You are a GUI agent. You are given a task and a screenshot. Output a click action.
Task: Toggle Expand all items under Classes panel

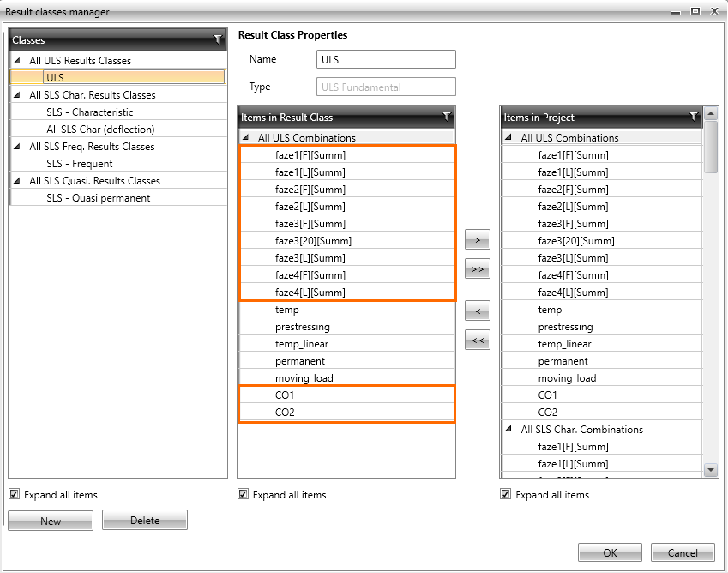15,494
